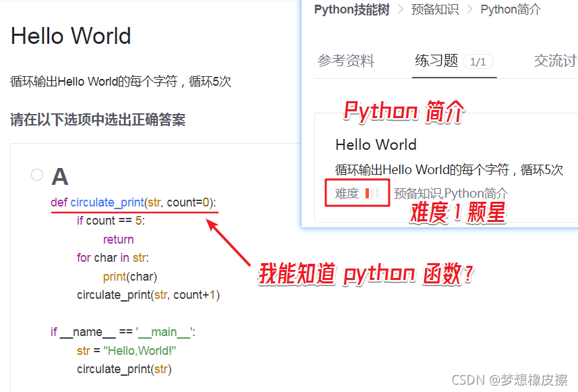
Task: Click the 1/1 exercise count badge
Action: pos(478,61)
